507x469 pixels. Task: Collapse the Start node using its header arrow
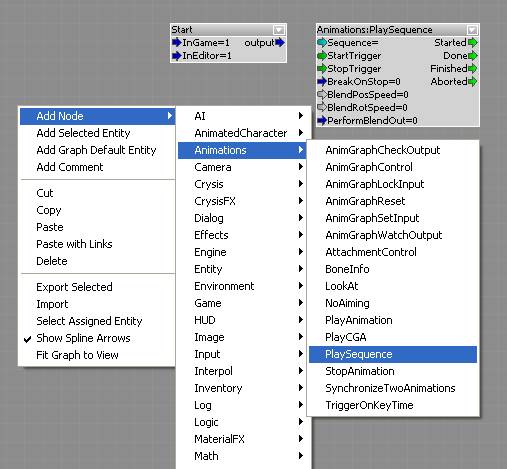pos(279,30)
